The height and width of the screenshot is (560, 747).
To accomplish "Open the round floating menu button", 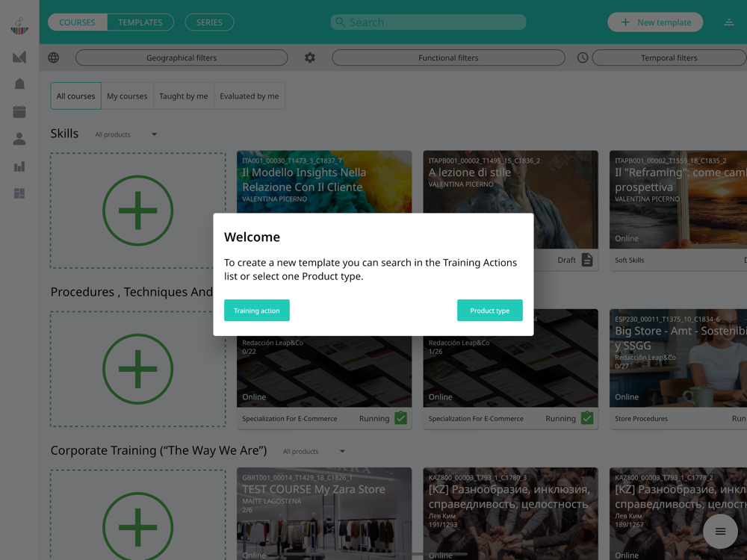I will (720, 532).
